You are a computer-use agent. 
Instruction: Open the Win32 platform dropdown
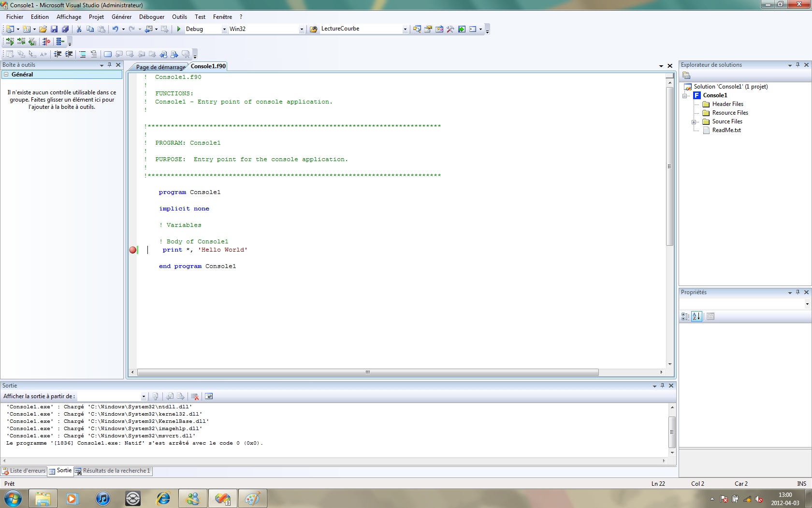(x=301, y=29)
